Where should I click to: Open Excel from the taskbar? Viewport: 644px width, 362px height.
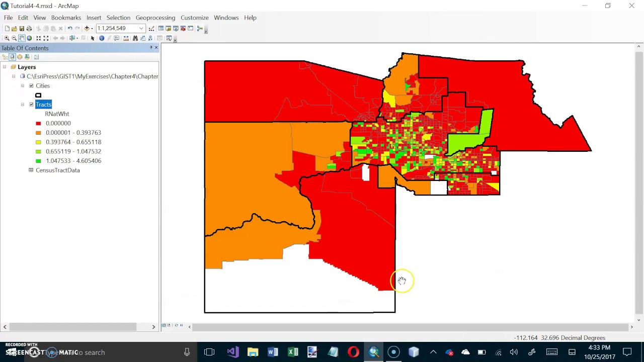pyautogui.click(x=293, y=352)
